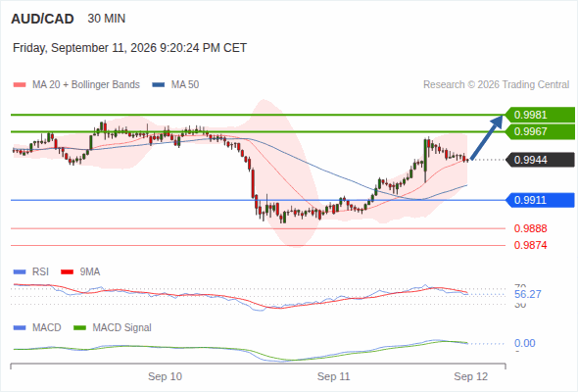Click the Friday, September 11, 2026 timestamp
Viewport: 578px width, 392px height.
(x=129, y=48)
